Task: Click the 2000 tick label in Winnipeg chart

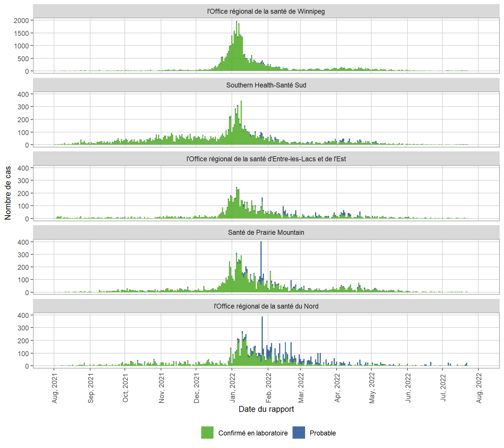Action: [x=21, y=21]
